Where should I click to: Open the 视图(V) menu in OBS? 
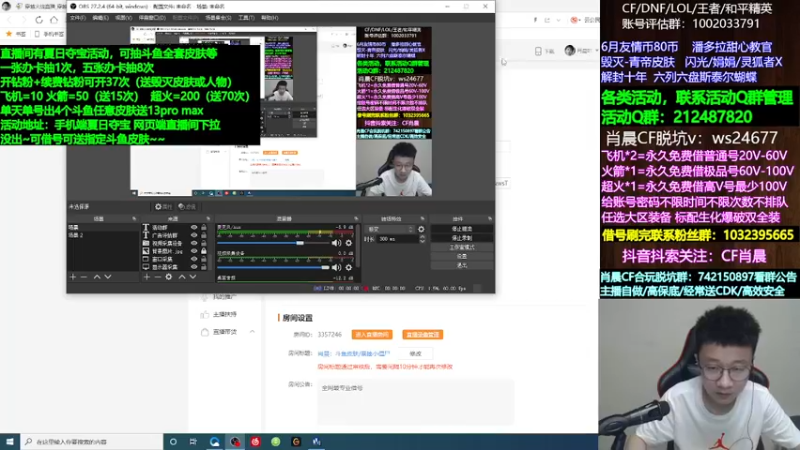[x=123, y=18]
